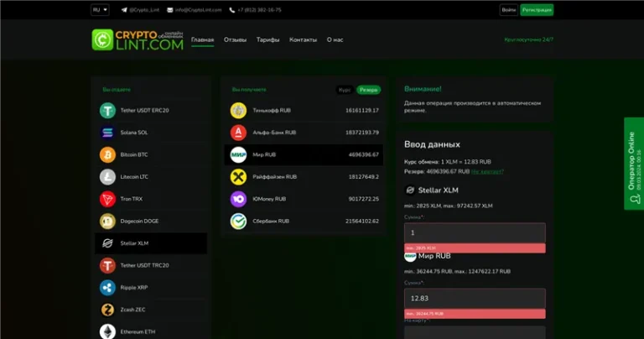Click the 'Не хватает?' reserve link

tap(487, 171)
